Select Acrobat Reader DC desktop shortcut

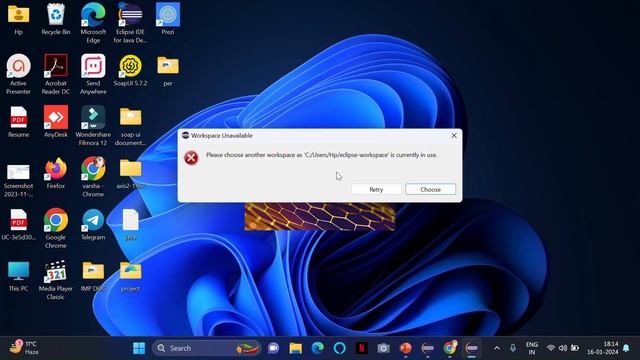point(56,75)
